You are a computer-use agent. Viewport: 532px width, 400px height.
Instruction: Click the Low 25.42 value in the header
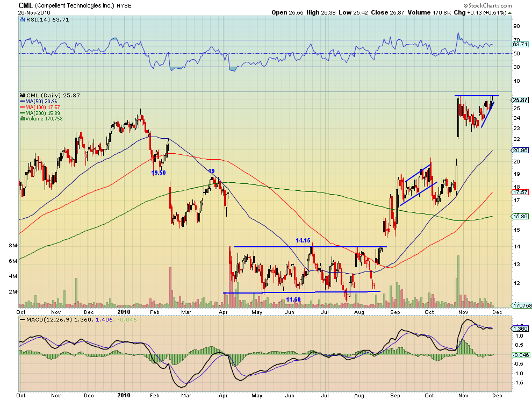353,12
